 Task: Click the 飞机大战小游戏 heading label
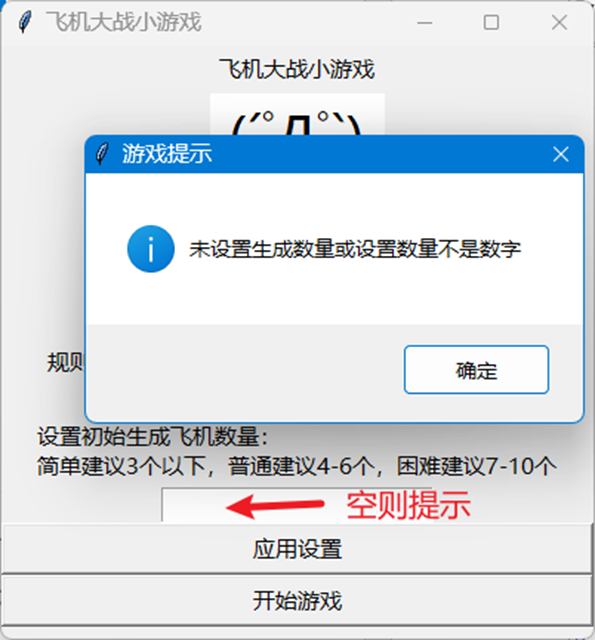[x=297, y=69]
